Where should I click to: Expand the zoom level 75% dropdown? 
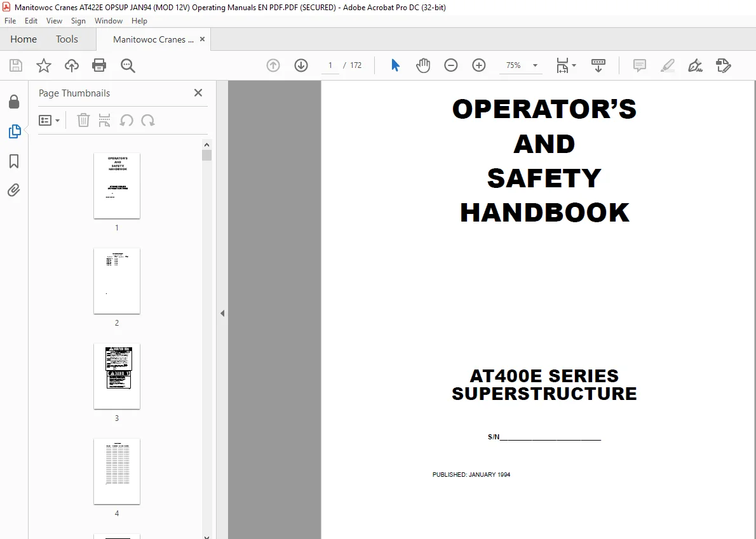(x=535, y=65)
